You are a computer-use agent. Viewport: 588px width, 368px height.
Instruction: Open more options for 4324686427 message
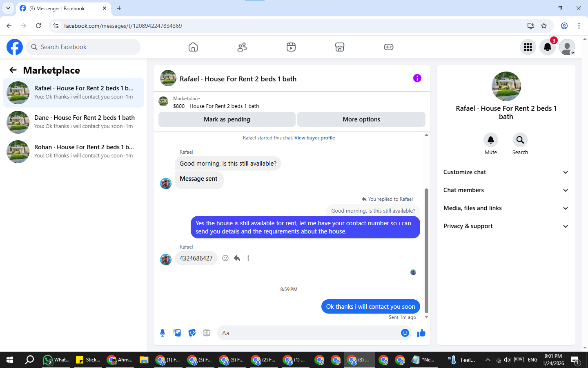(x=248, y=258)
